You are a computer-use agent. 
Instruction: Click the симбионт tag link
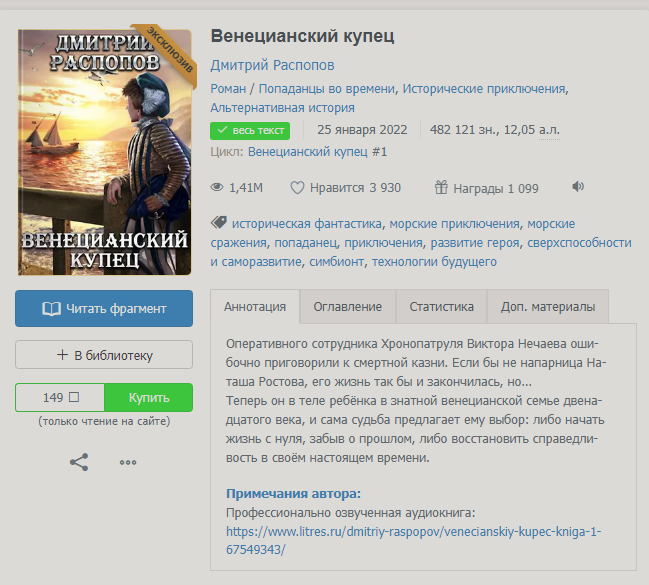[337, 262]
